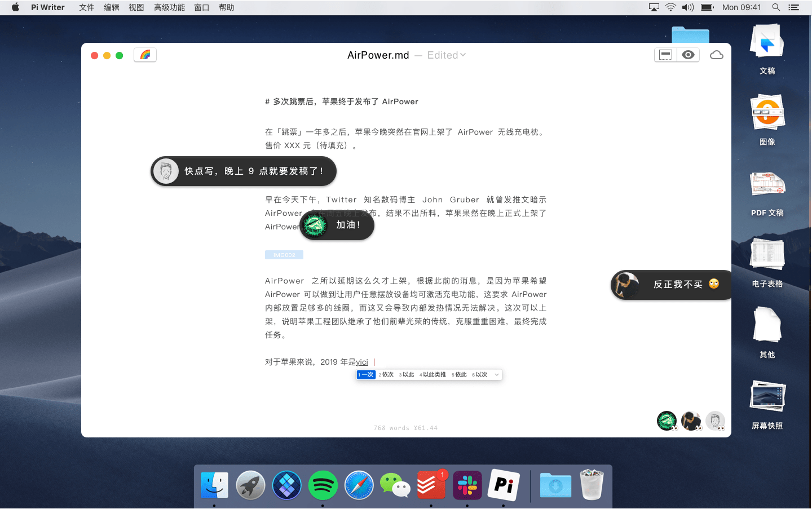Click the sketch-face avatar in 快点写 bubble

click(x=166, y=171)
